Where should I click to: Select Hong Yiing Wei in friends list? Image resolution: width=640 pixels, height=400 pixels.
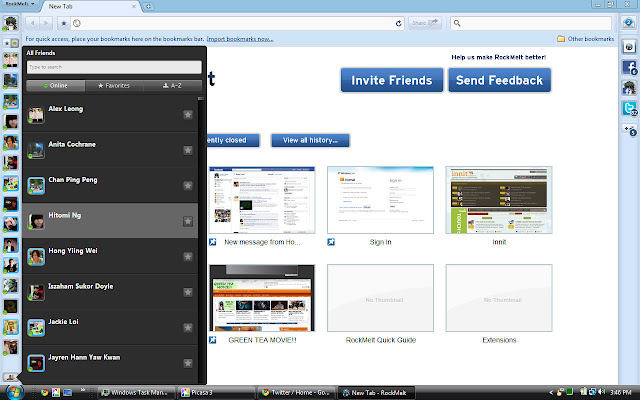click(110, 256)
